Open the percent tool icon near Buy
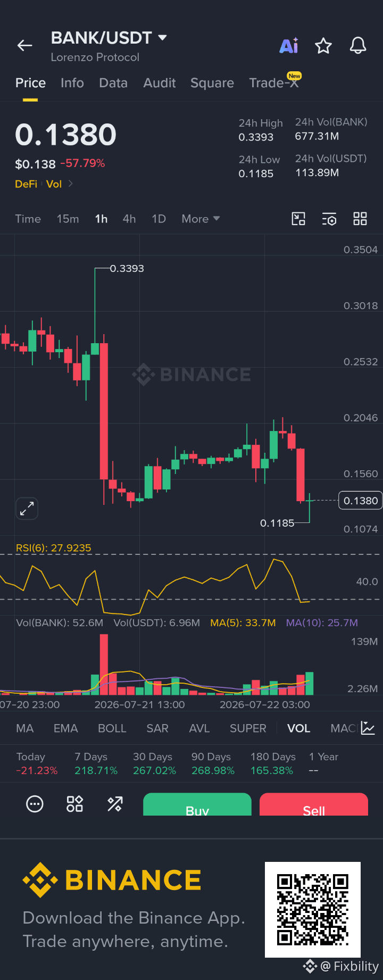The image size is (383, 980). pyautogui.click(x=115, y=804)
